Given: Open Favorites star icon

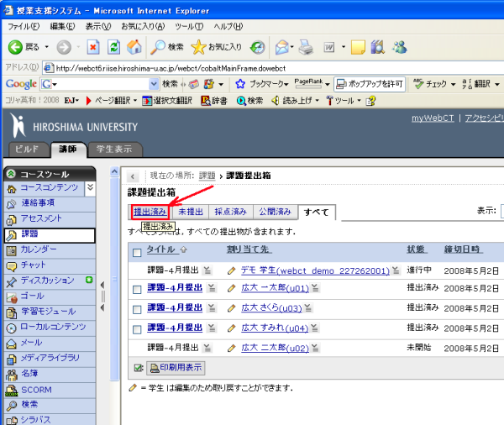Looking at the screenshot, I should point(198,47).
